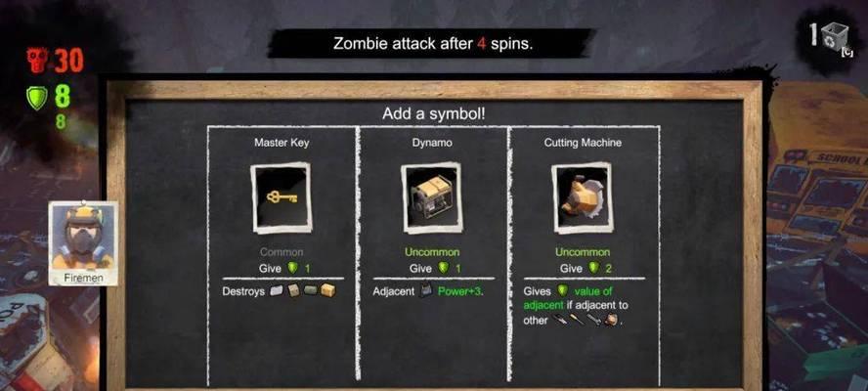Click the orange crate icon after Destroys
The image size is (868, 391).
(327, 290)
